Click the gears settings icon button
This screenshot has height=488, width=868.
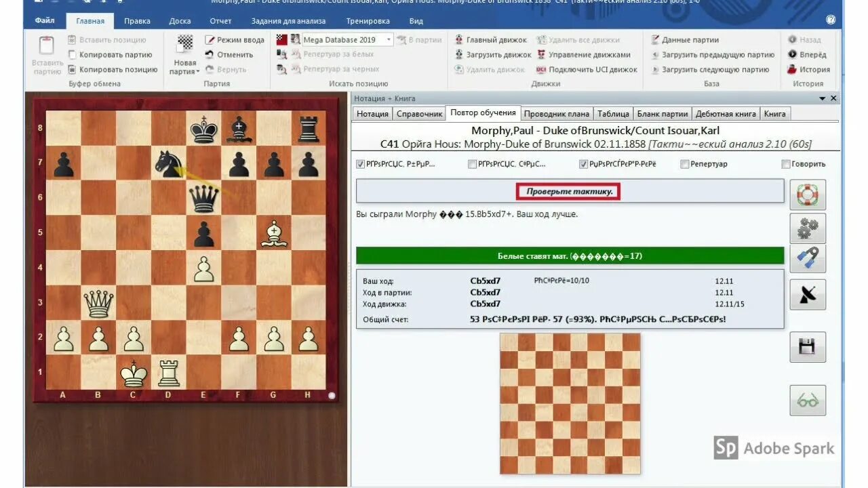point(808,228)
